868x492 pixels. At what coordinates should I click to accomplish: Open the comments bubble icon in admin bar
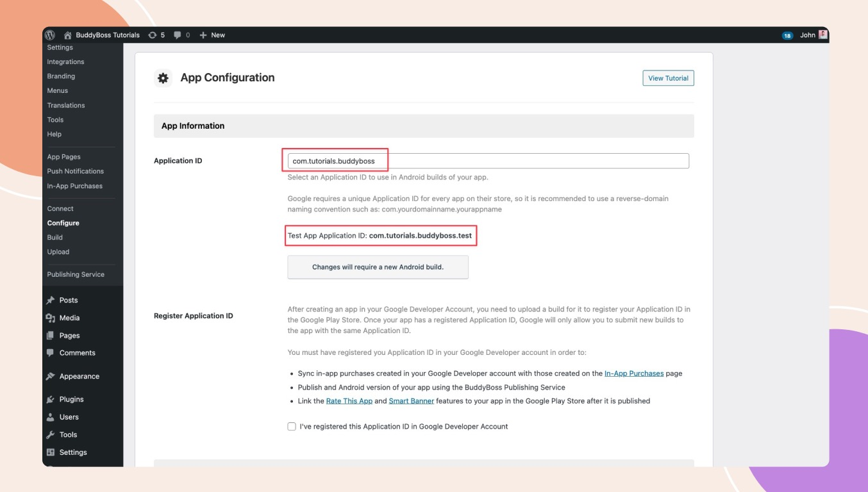[178, 35]
